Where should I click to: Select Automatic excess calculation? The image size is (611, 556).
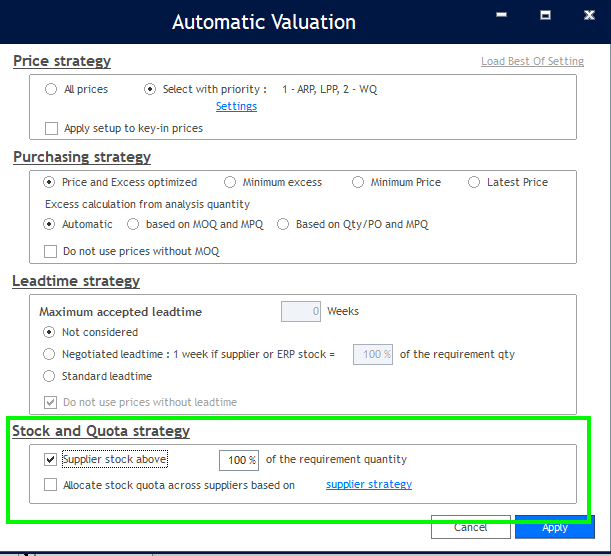point(49,224)
